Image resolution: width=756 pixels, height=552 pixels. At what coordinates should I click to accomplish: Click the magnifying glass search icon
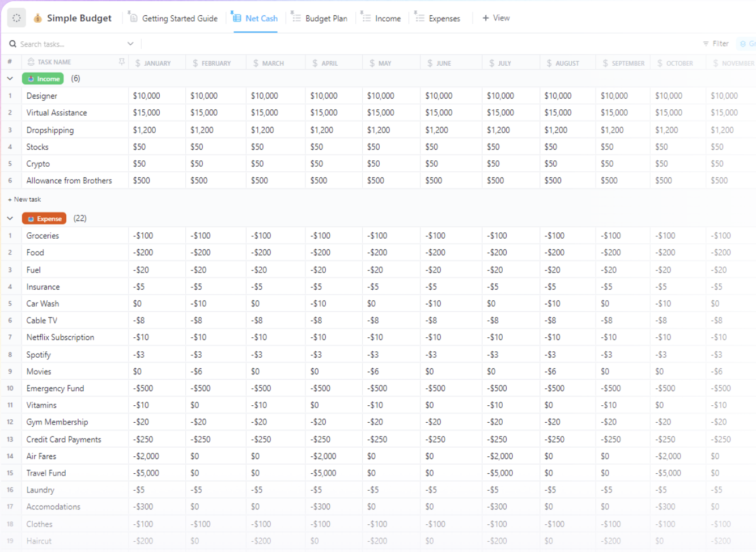[x=12, y=44]
